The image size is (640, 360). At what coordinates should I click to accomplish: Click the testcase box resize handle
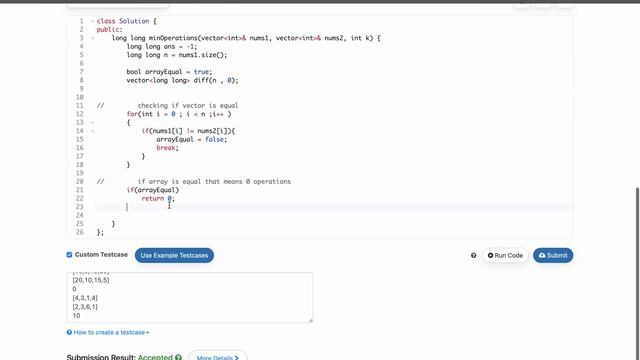pos(311,320)
